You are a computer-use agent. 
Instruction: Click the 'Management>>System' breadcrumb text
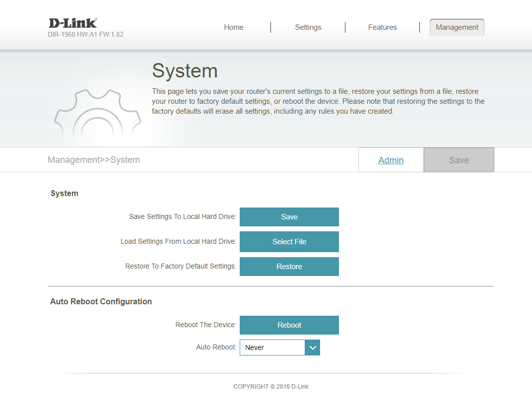[x=94, y=160]
